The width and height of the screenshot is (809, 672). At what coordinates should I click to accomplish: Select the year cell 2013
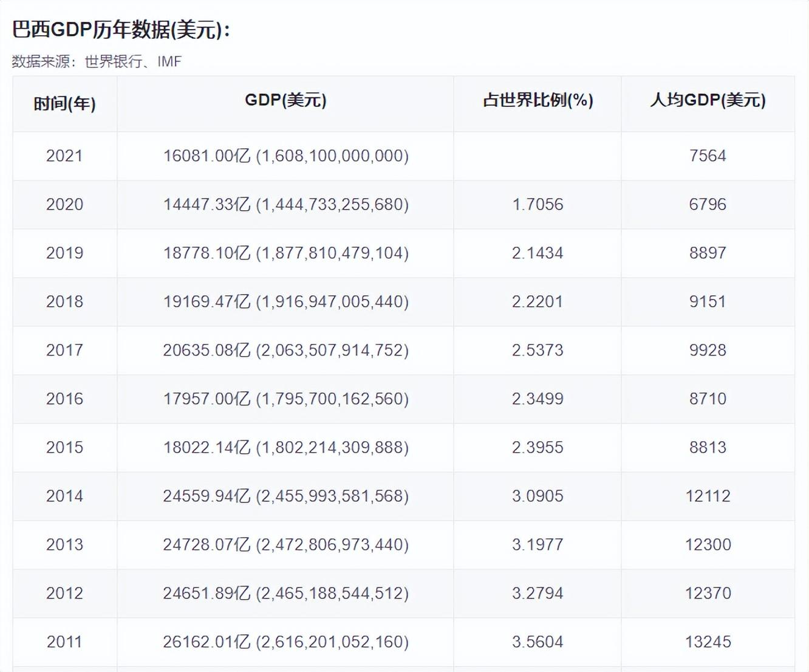click(64, 544)
